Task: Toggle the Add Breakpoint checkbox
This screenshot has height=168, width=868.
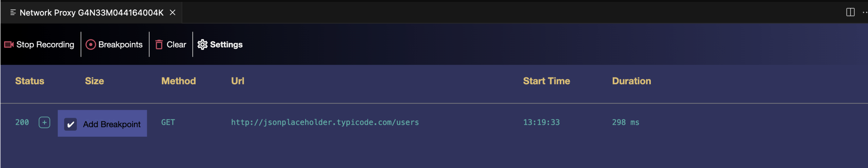Action: click(x=70, y=124)
